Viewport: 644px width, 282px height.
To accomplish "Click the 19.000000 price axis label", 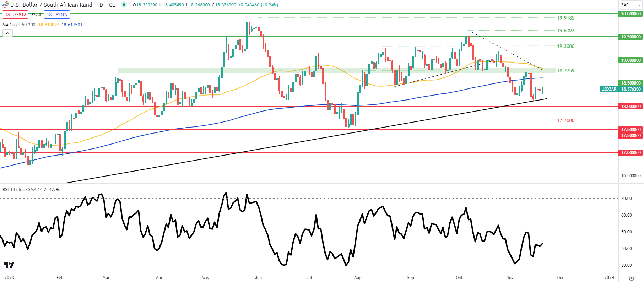I will point(631,60).
